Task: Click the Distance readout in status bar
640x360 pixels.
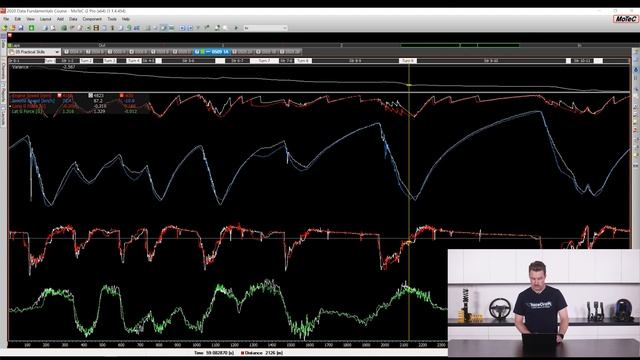Action: [262, 353]
